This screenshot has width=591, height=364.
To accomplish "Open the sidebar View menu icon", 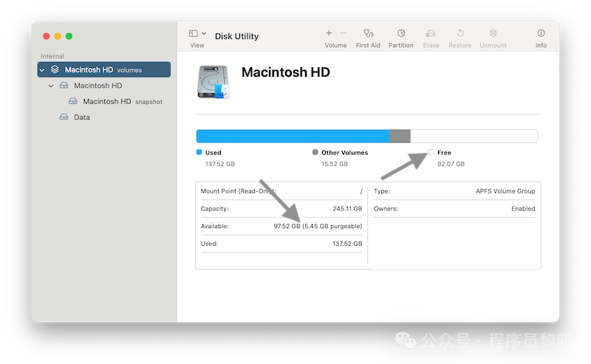I will pyautogui.click(x=194, y=33).
